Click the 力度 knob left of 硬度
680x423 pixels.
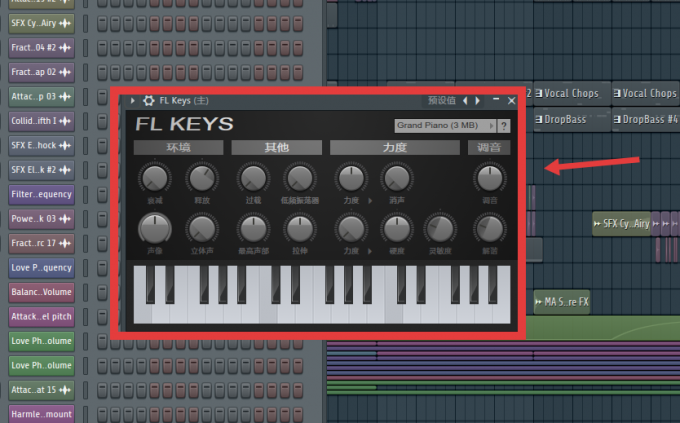351,229
